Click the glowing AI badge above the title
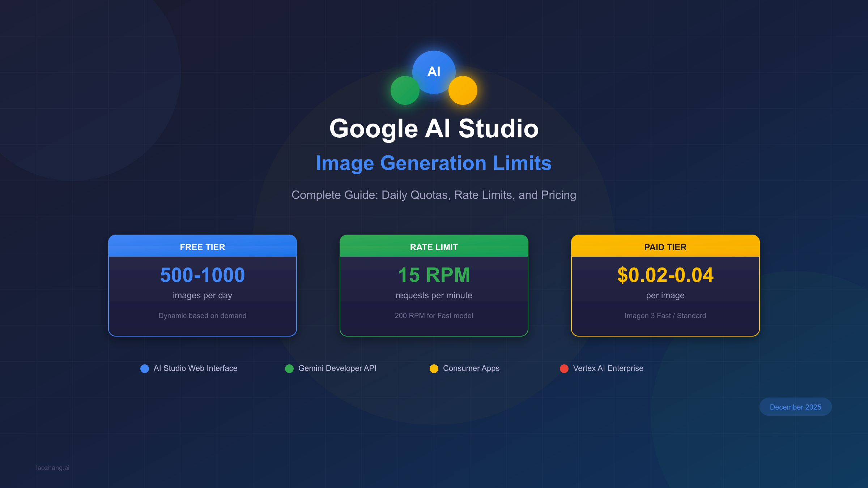This screenshot has width=868, height=488. coord(434,71)
